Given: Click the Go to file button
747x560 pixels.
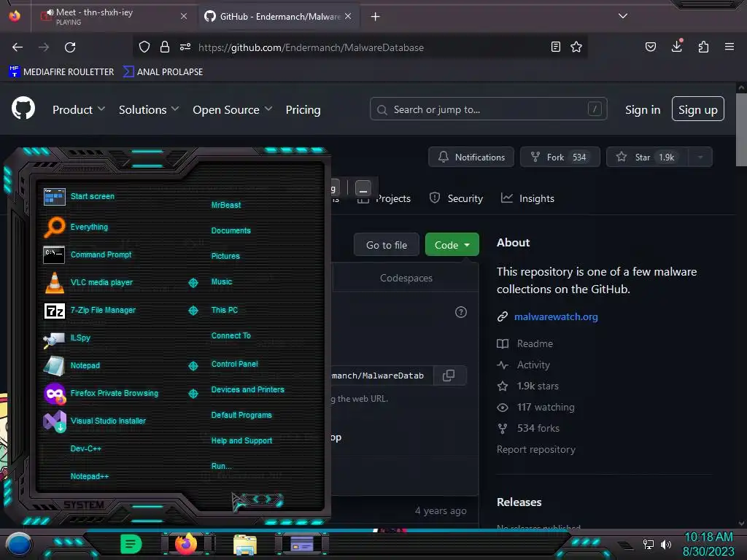Looking at the screenshot, I should coord(387,245).
